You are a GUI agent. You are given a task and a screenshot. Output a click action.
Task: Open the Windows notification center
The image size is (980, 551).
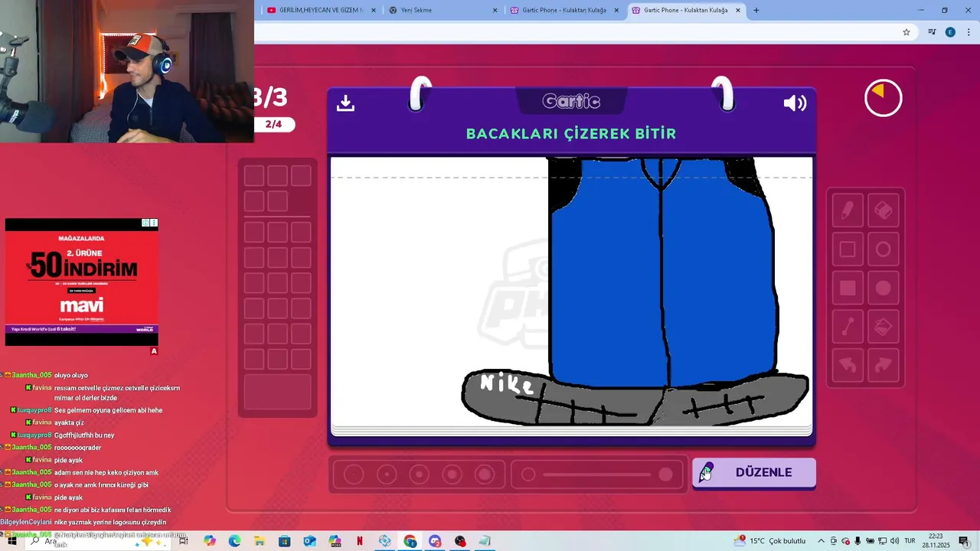964,541
